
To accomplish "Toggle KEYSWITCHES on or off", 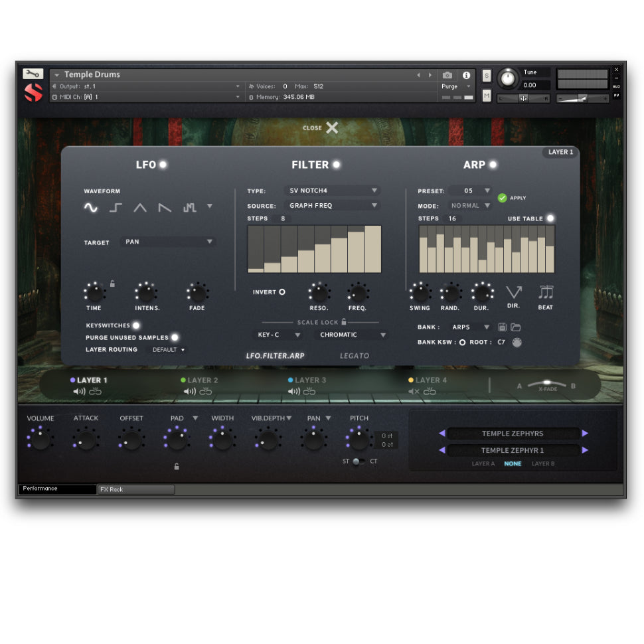I will [137, 325].
